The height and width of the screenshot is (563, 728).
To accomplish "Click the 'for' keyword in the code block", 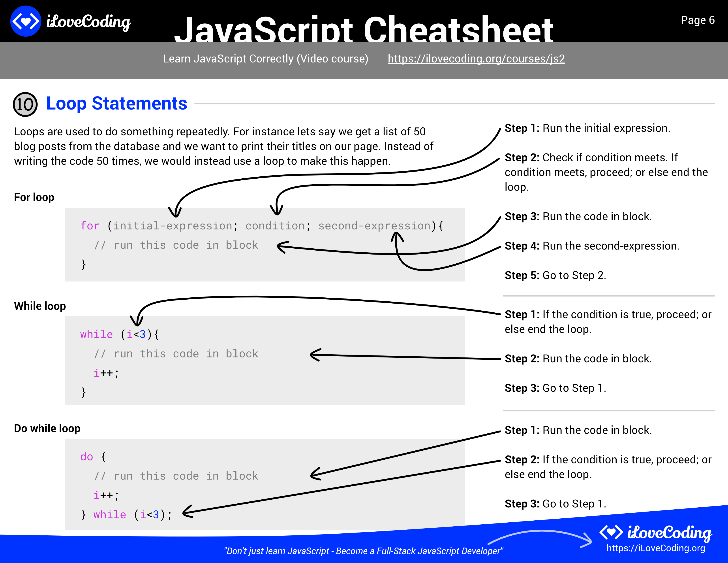I will tap(90, 226).
